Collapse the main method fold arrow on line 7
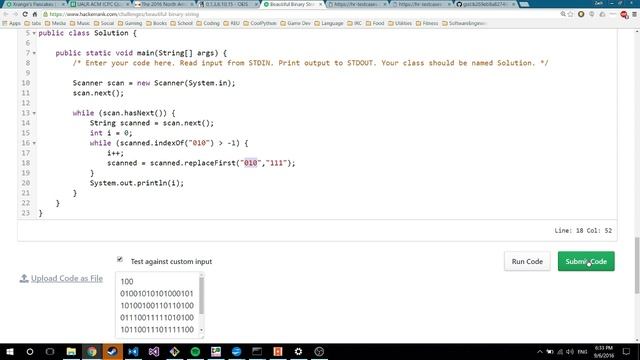 click(x=34, y=53)
